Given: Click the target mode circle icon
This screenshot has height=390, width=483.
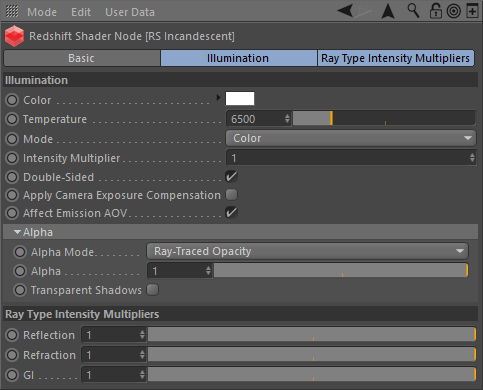Looking at the screenshot, I should [x=454, y=11].
